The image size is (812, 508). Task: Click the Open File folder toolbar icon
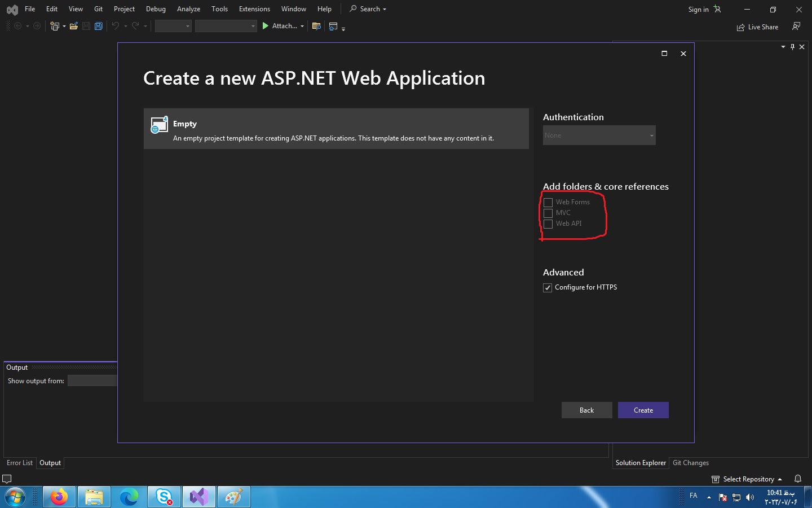click(x=73, y=26)
